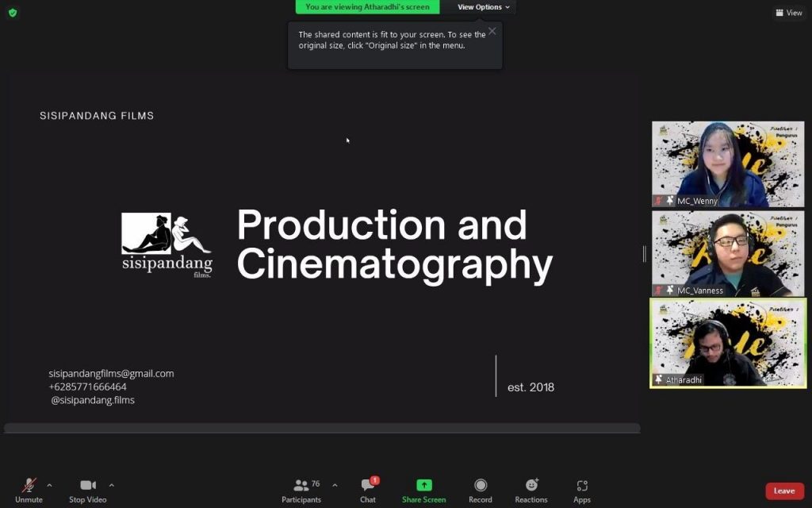This screenshot has height=508, width=812.
Task: Click the horizontal scrollbar below the shared slide
Action: (x=322, y=428)
